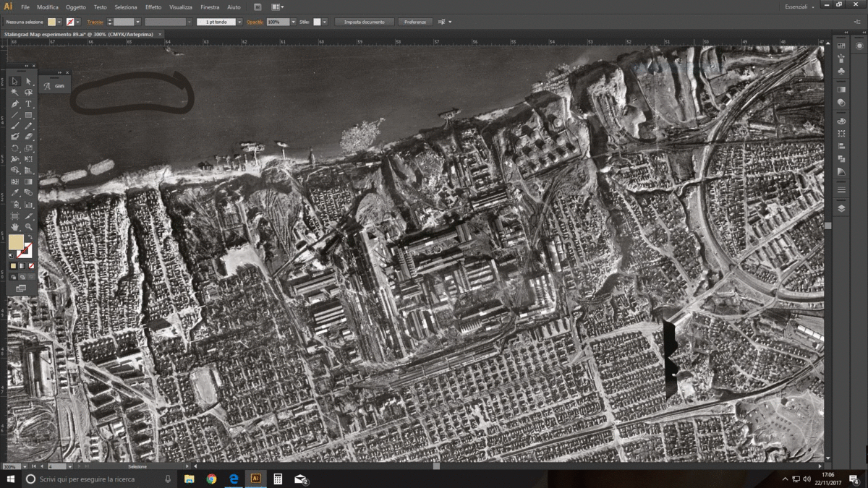Pick the Paintbrush tool
This screenshot has width=868, height=488.
pos(15,126)
